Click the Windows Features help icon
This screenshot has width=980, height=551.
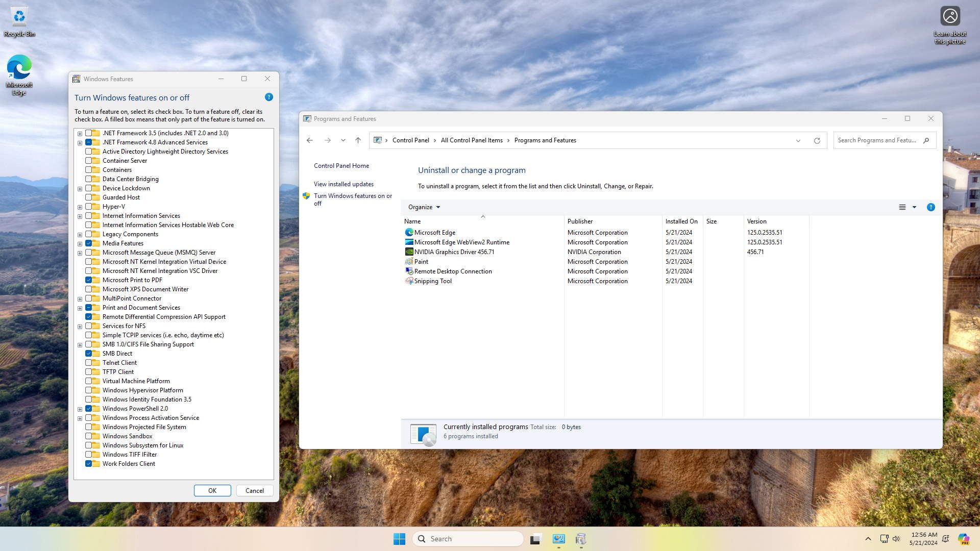click(269, 97)
